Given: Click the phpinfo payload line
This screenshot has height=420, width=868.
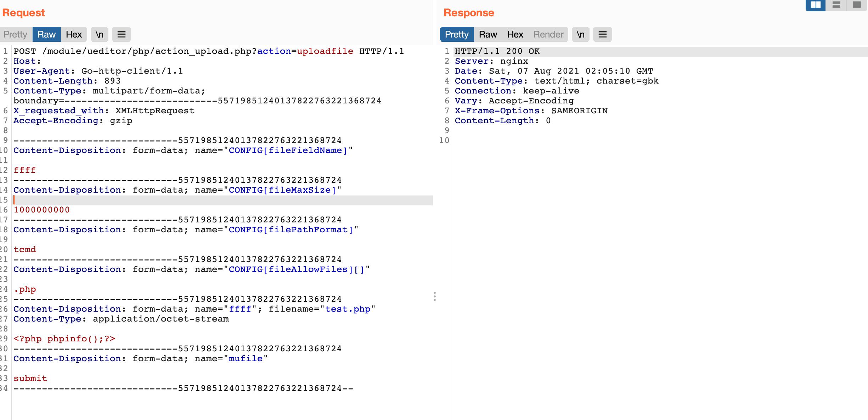Looking at the screenshot, I should click(x=64, y=339).
